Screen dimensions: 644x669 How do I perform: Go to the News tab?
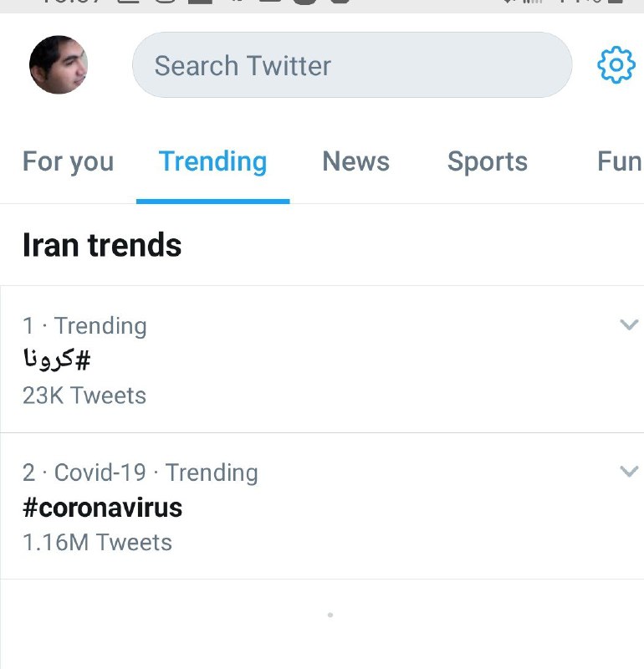click(355, 161)
